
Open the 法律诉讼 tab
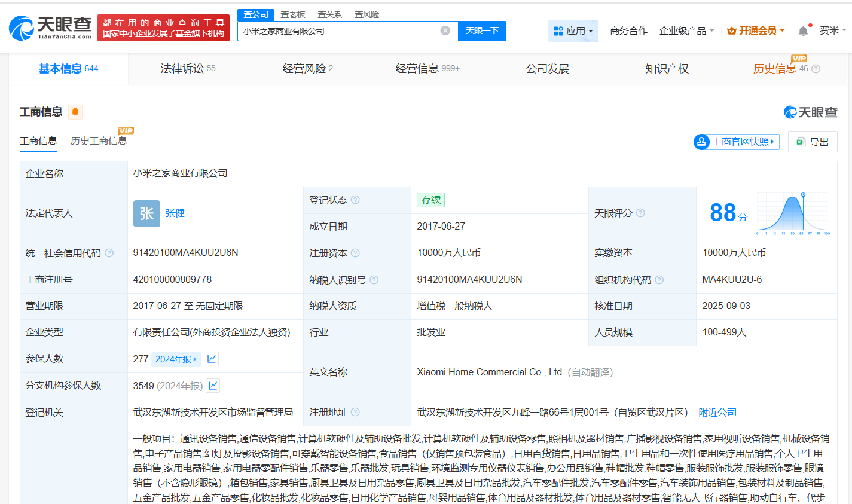click(188, 68)
